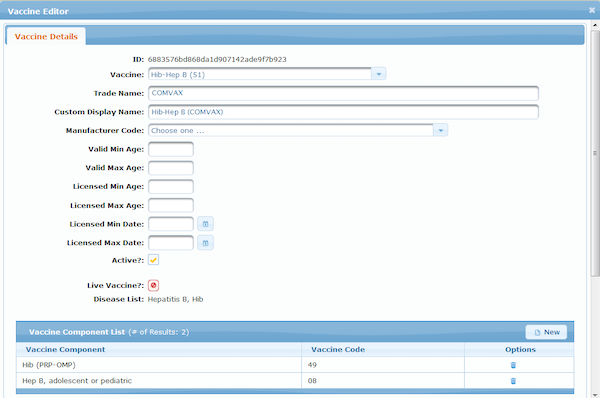600x398 pixels.
Task: Focus the Licensed Max Date field
Action: point(171,243)
